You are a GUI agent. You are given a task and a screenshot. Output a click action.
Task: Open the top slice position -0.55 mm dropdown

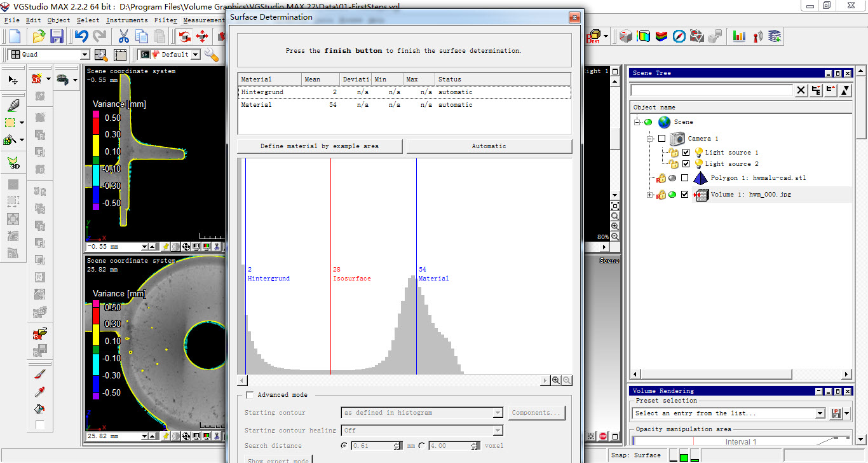click(144, 247)
